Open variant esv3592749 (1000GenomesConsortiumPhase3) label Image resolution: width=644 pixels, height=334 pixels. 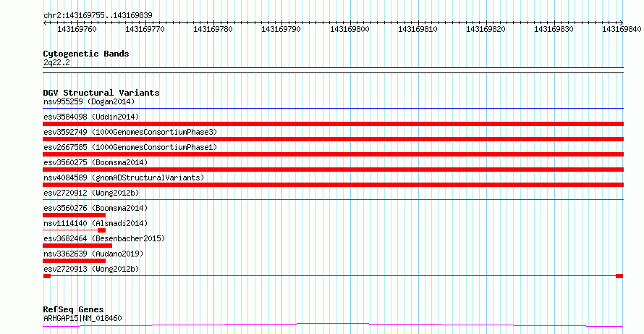(130, 132)
